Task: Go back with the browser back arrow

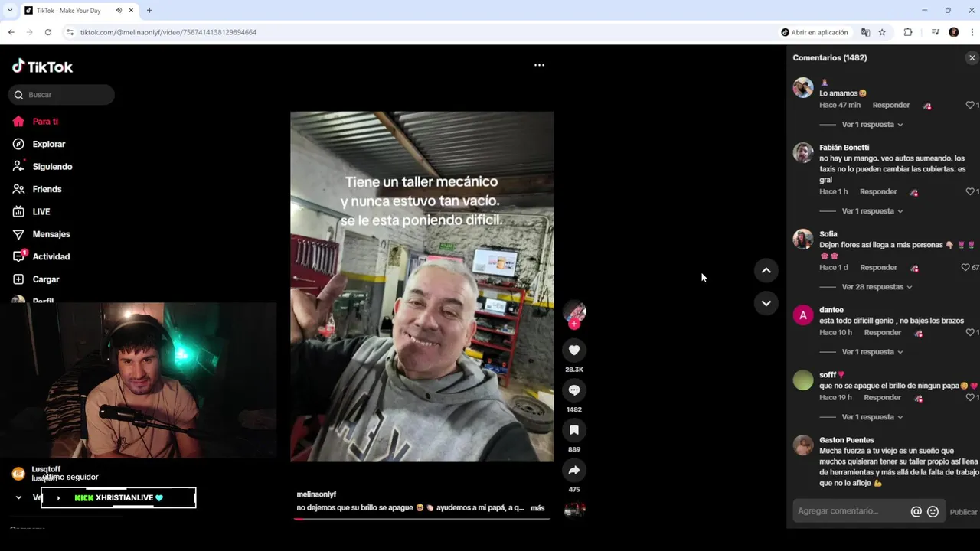Action: click(x=11, y=32)
